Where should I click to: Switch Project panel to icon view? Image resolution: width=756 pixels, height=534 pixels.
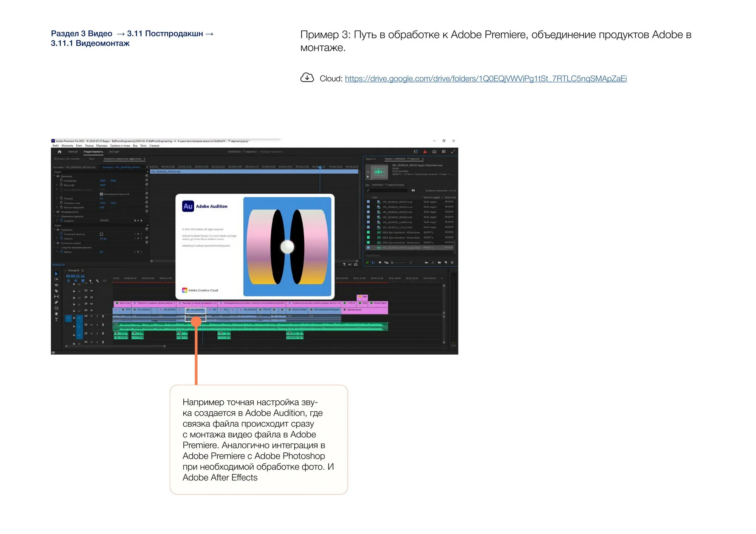[x=380, y=262]
